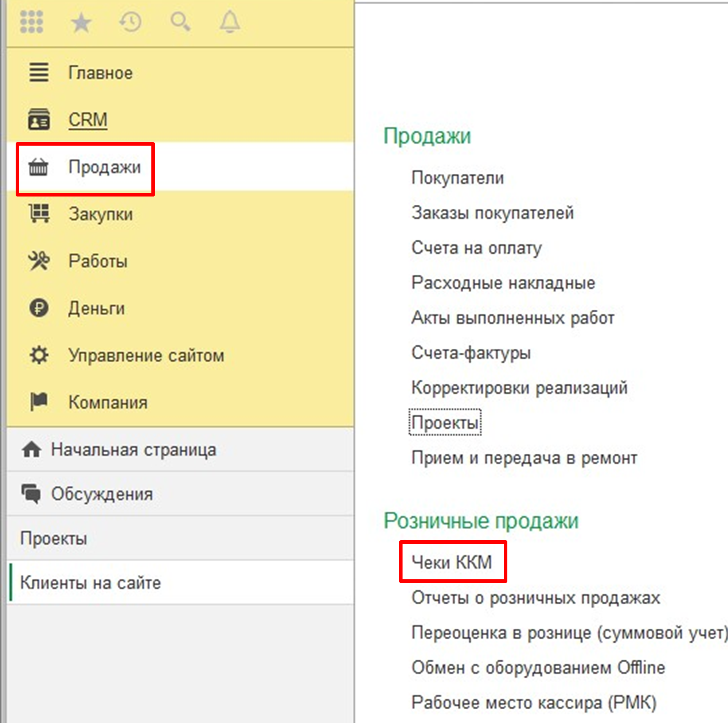Open Обмен с оборудованием Offline
This screenshot has height=723, width=728.
[538, 667]
